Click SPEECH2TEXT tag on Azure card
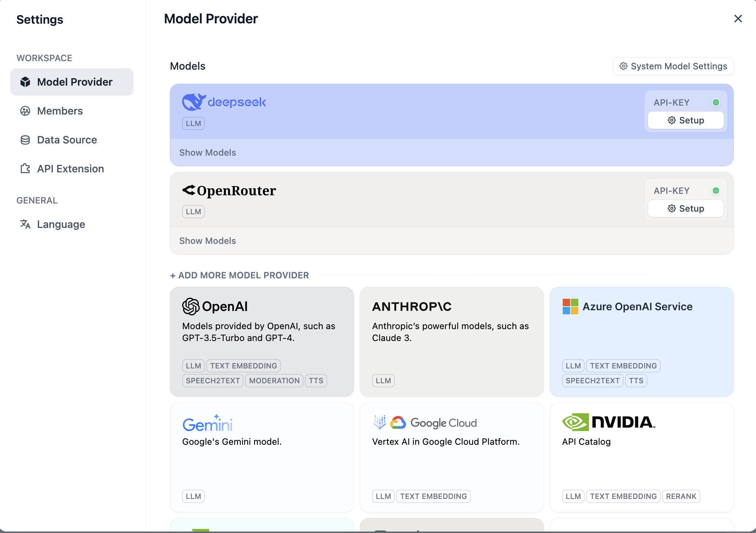 (x=593, y=381)
